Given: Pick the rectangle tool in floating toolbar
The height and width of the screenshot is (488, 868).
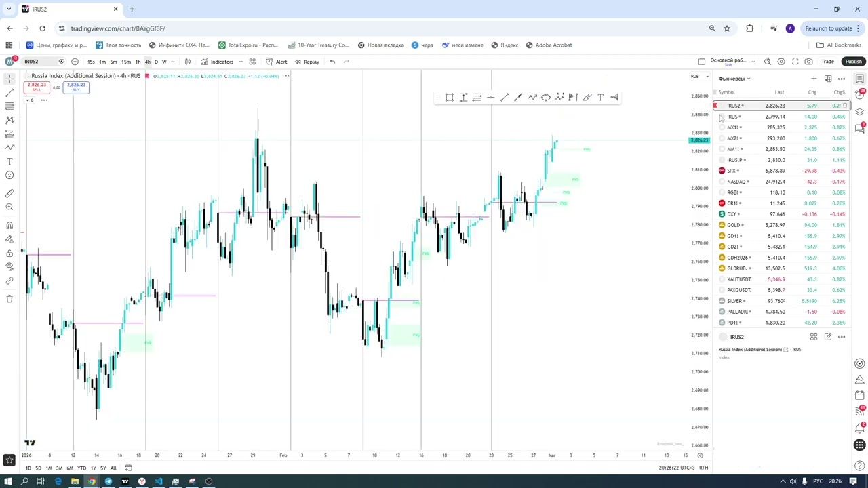Looking at the screenshot, I should coord(450,98).
